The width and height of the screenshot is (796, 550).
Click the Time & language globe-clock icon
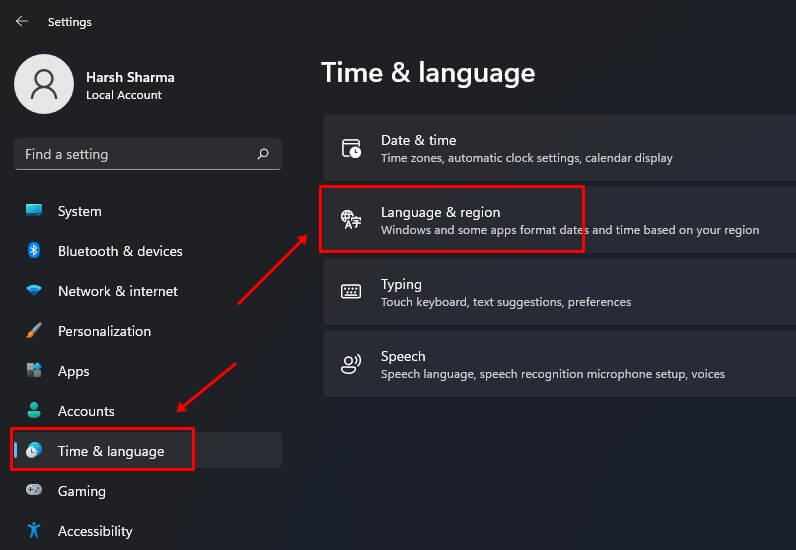pos(34,450)
